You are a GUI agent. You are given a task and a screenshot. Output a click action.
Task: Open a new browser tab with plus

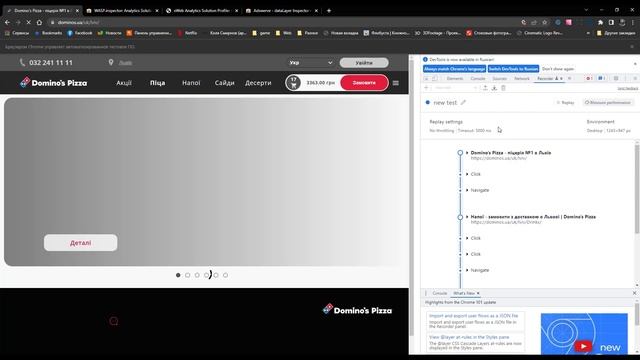tap(329, 11)
